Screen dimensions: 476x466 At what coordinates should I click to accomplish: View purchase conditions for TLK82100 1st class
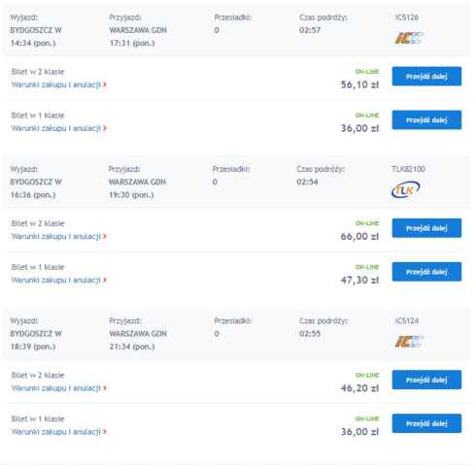[x=56, y=281]
